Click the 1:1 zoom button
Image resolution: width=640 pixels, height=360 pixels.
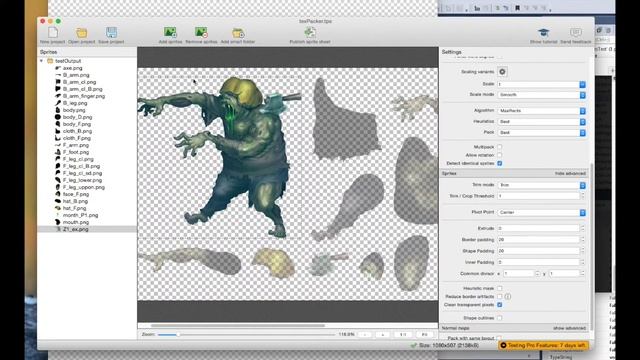pos(403,334)
